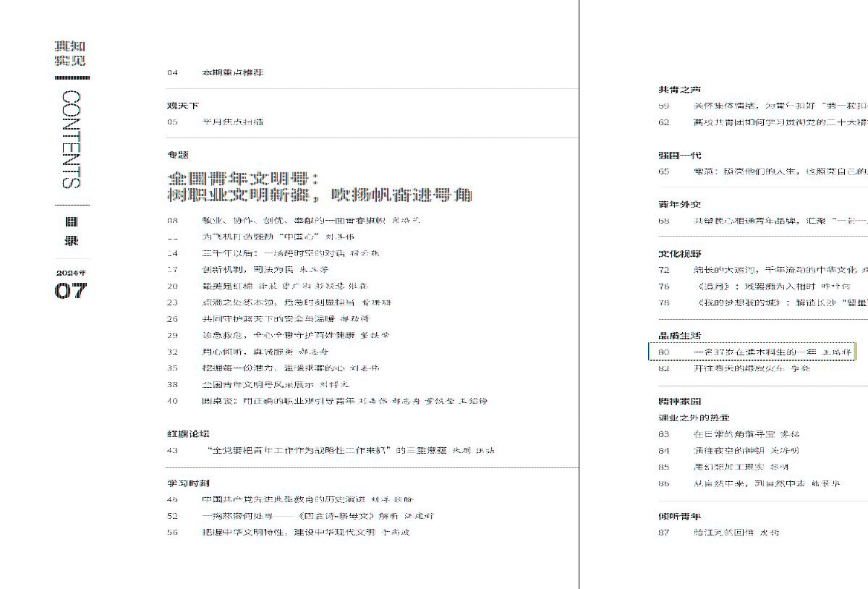
Task: Select the page 82 entry '开往春天的绿皮火车'
Action: [x=735, y=368]
